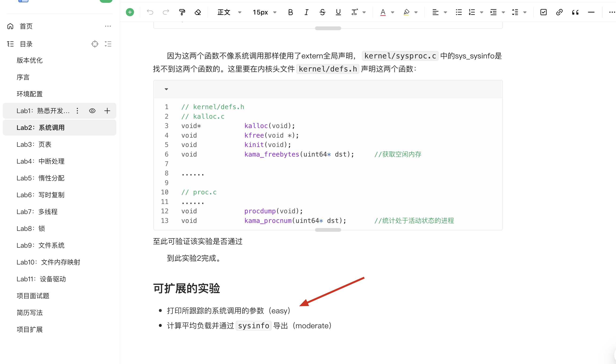616x364 pixels.
Task: Click the format painter icon
Action: tap(182, 12)
